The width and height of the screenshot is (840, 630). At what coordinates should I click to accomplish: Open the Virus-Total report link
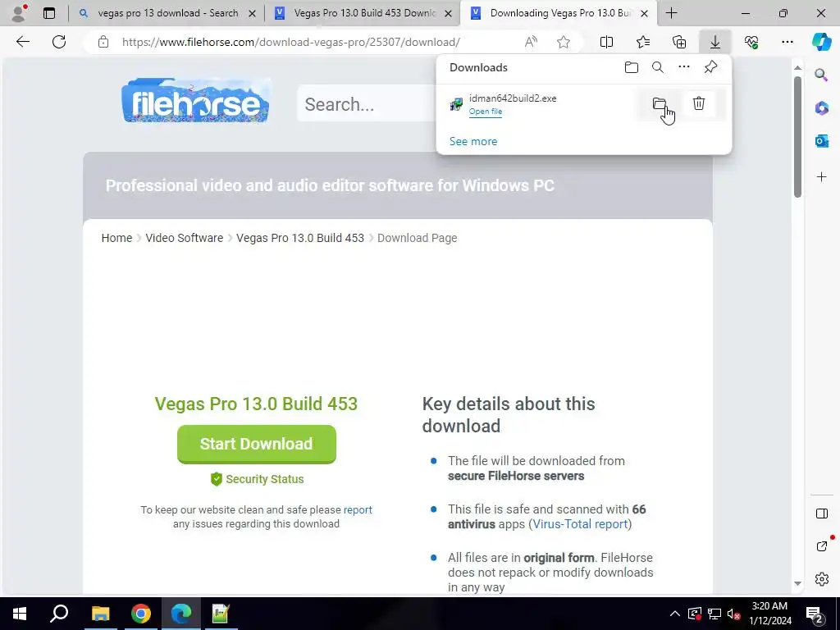point(580,524)
